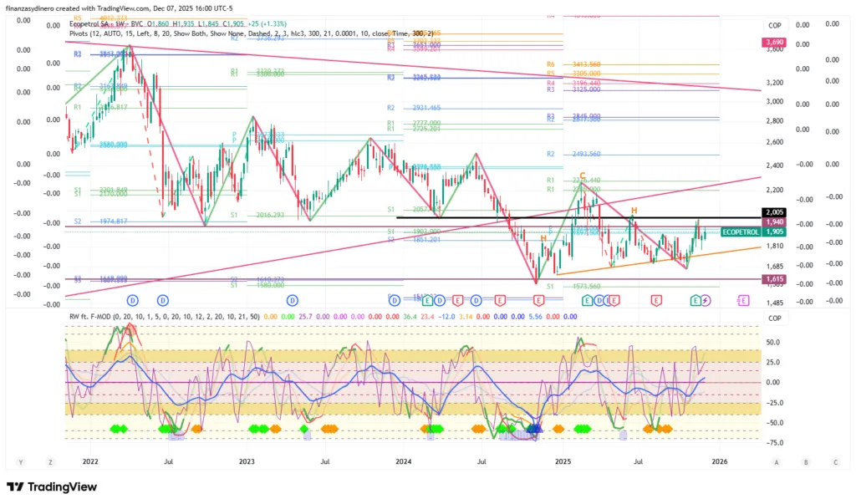
Task: Click the A icon at bottom right
Action: click(777, 461)
